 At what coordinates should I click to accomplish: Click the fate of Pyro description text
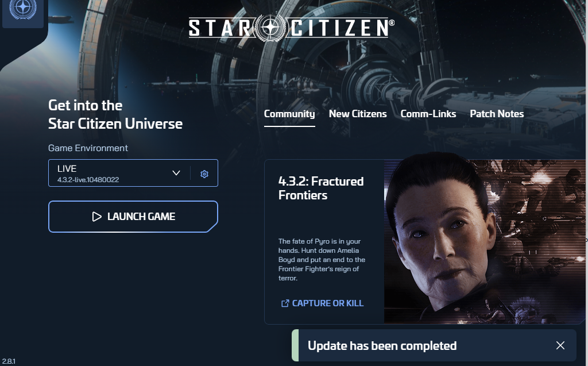click(322, 260)
